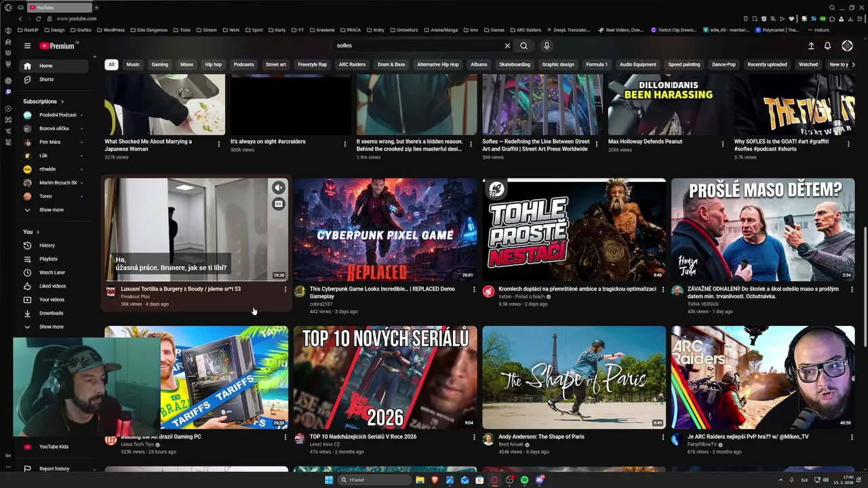Show more items under You
The image size is (868, 488).
pos(52,327)
